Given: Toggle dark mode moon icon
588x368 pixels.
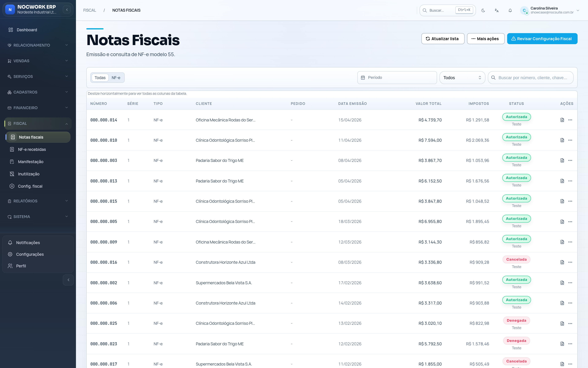Looking at the screenshot, I should [483, 10].
